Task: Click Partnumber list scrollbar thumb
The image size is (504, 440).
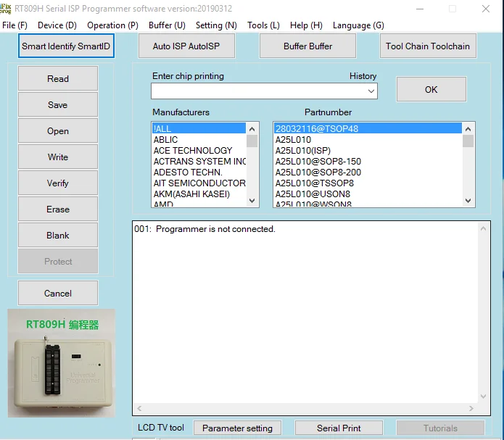Action: click(468, 141)
